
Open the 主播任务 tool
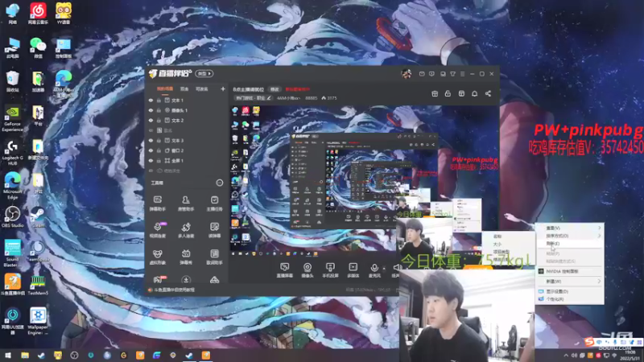click(214, 204)
